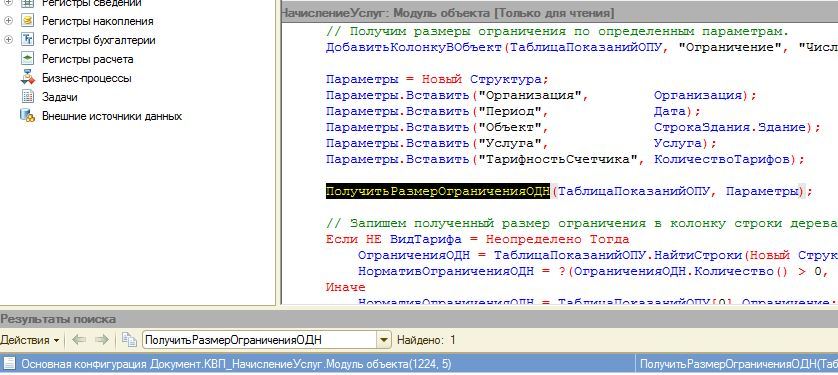Click the Регистры накопления icon
The width and height of the screenshot is (838, 375).
pos(27,21)
